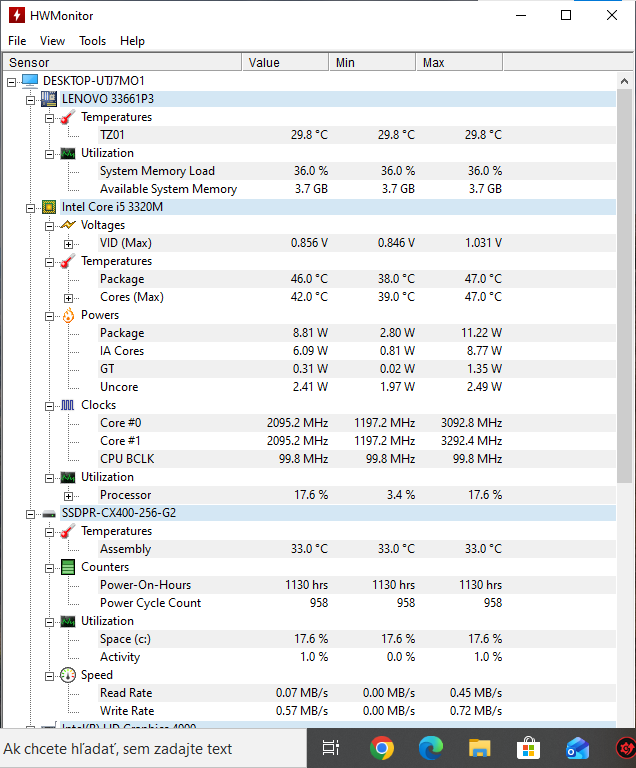
Task: Select the Read Rate row
Action: (x=357, y=693)
